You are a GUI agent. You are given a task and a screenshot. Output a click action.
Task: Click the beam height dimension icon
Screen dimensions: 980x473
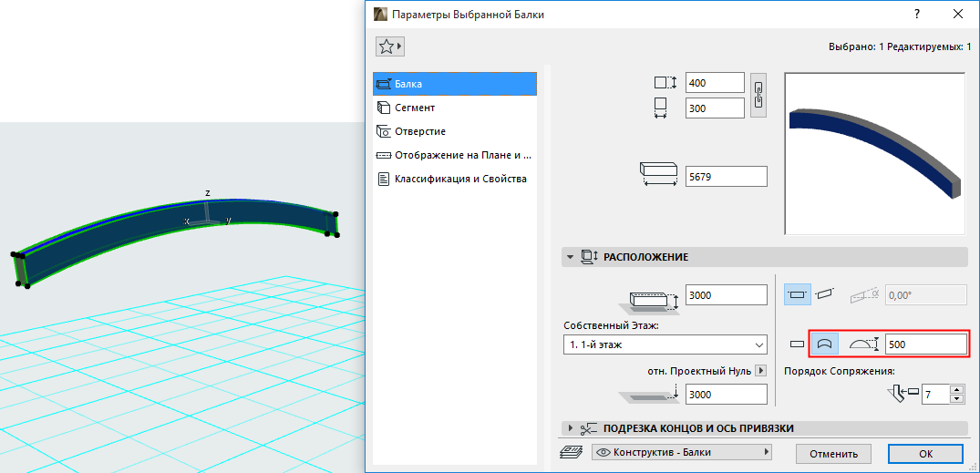[x=665, y=82]
